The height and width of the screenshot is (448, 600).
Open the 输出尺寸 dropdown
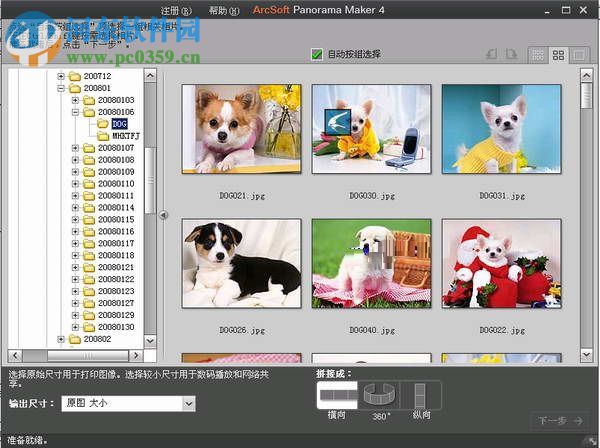188,403
